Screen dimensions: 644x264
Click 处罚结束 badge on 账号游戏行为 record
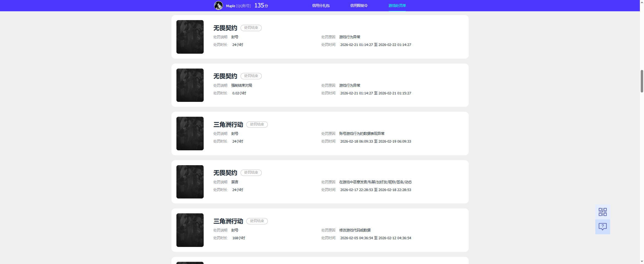(257, 124)
